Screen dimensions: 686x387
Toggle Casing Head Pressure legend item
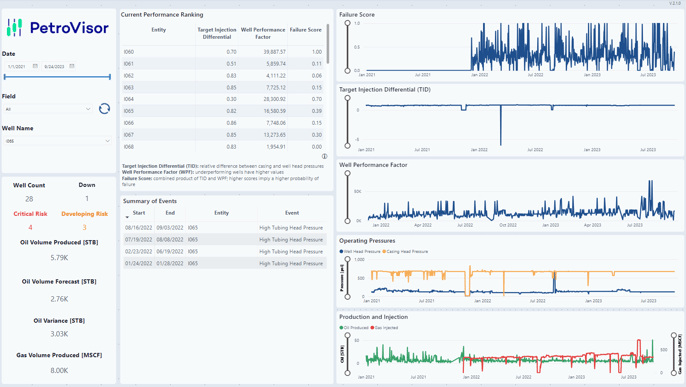coord(406,251)
